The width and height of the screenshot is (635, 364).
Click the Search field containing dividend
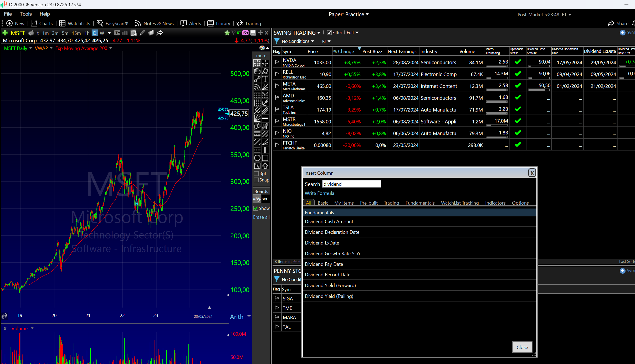tap(351, 184)
